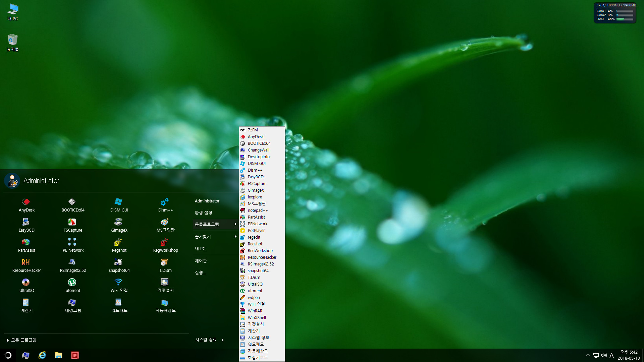Open the taskbar clock showing 오후 5:42

(629, 355)
